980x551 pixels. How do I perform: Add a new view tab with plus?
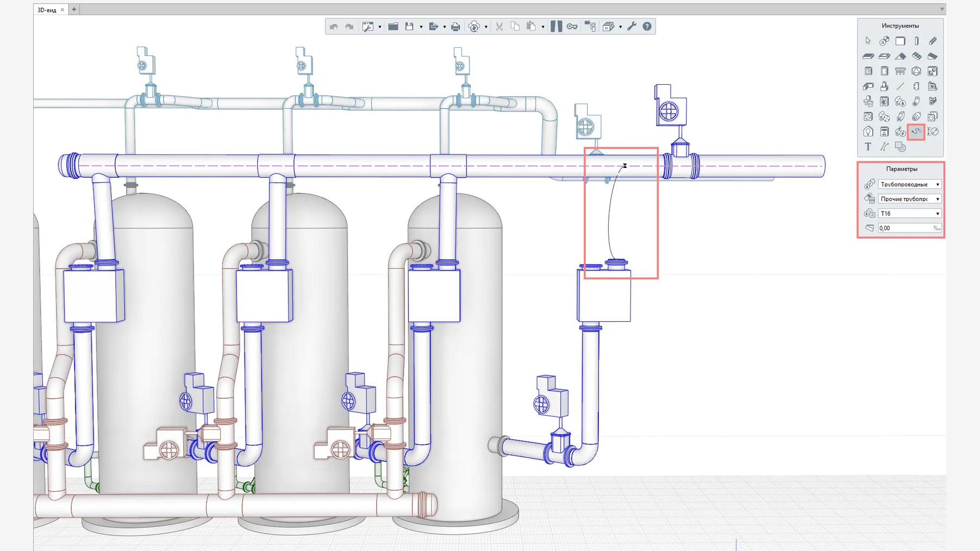click(74, 9)
